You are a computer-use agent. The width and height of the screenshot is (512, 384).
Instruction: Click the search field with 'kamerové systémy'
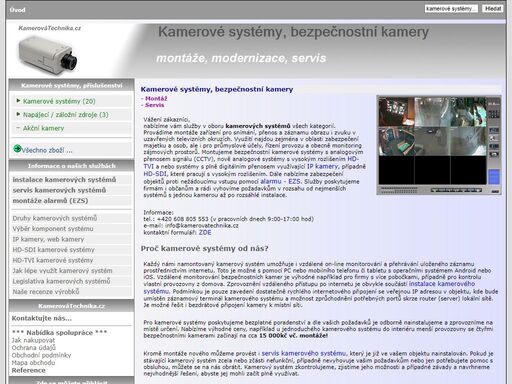coord(451,9)
